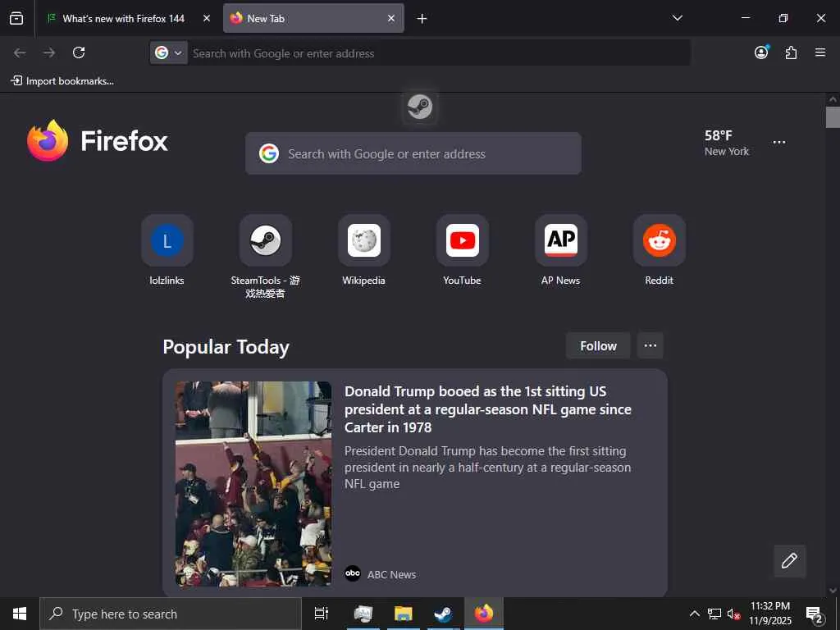
Task: Click the Follow button
Action: click(598, 346)
